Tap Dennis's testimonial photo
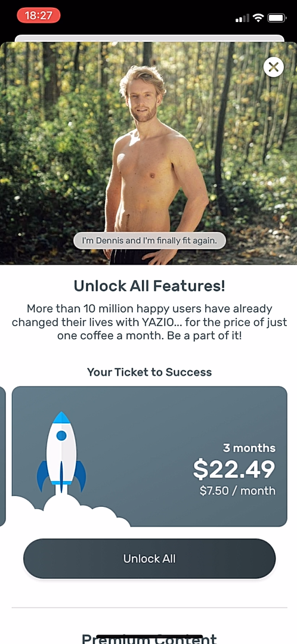The image size is (297, 644). click(x=148, y=153)
